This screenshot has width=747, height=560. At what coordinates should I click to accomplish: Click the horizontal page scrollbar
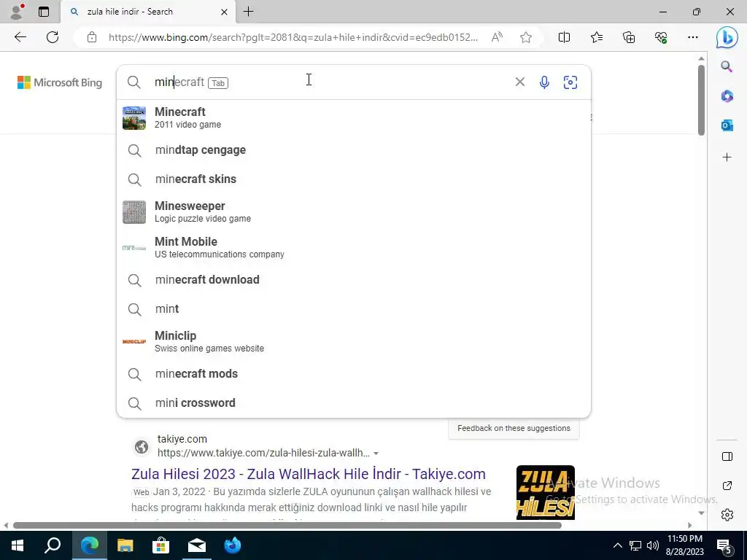pyautogui.click(x=287, y=525)
